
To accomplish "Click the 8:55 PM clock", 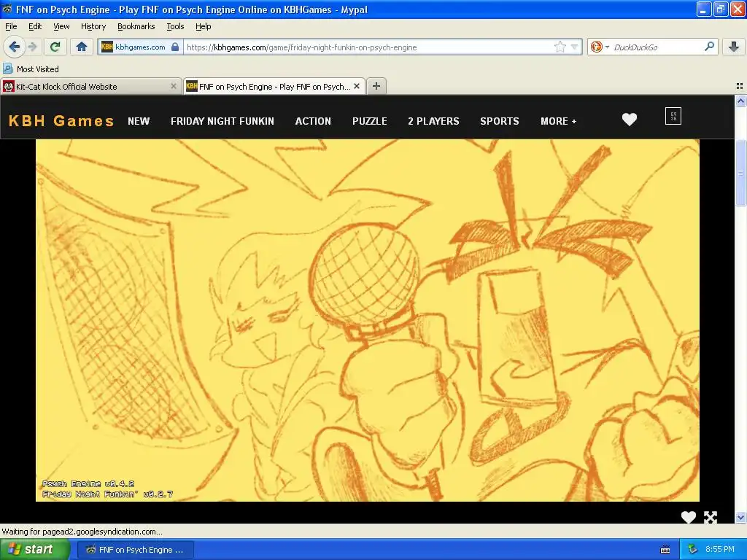I will click(x=720, y=550).
